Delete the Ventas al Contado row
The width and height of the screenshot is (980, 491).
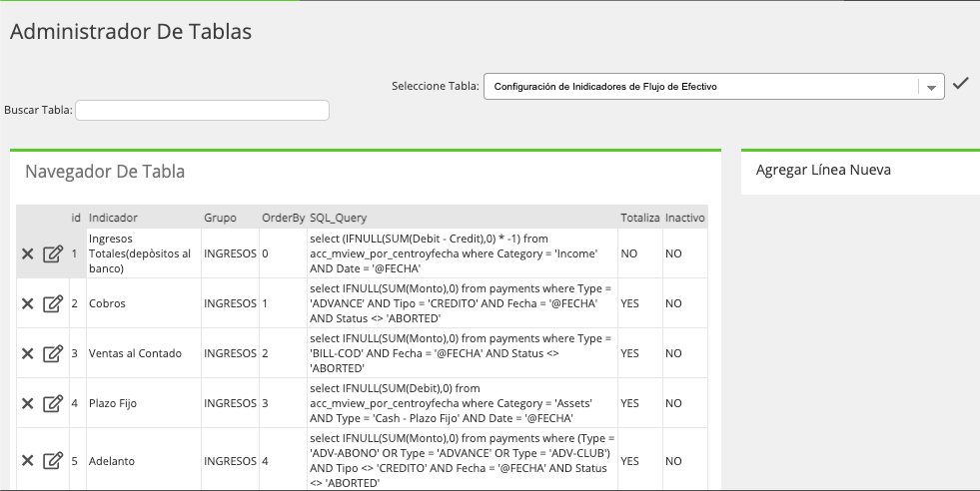pos(28,353)
